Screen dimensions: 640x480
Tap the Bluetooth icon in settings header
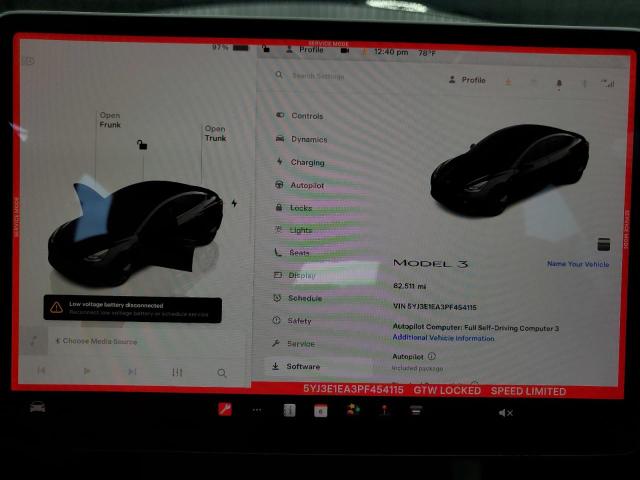(x=584, y=84)
